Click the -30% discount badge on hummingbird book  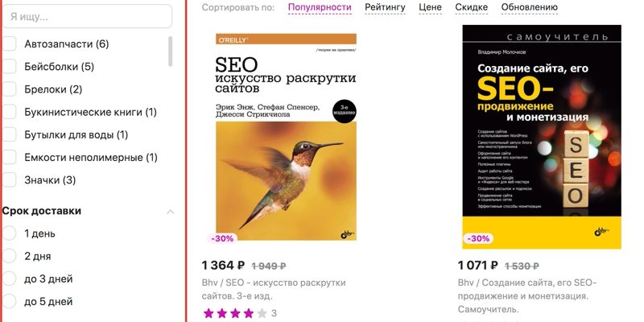coord(222,238)
